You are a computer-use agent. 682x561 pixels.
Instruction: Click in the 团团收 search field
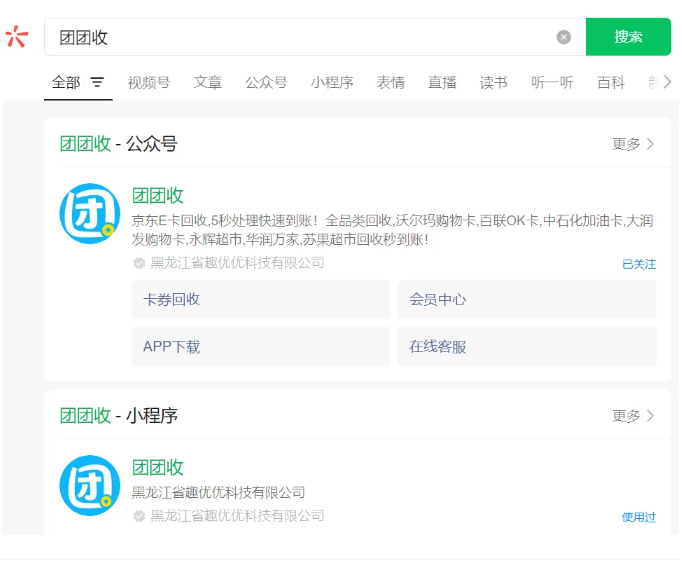(300, 37)
